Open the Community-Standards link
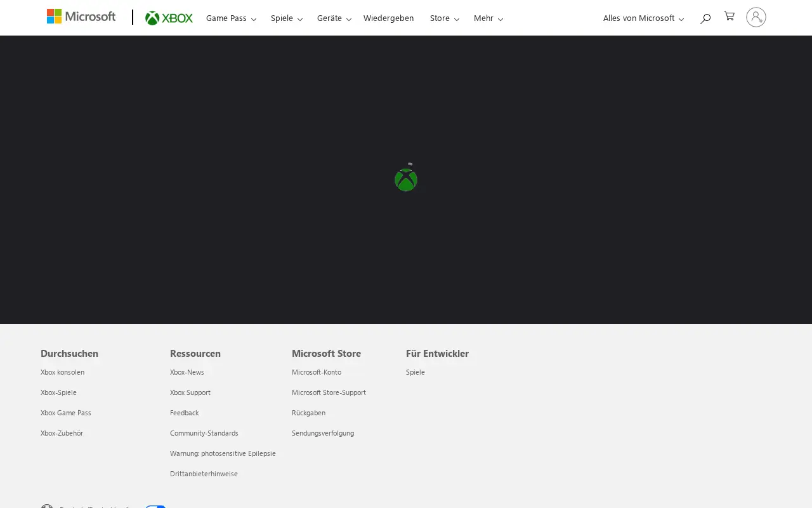The image size is (812, 508). coord(204,433)
